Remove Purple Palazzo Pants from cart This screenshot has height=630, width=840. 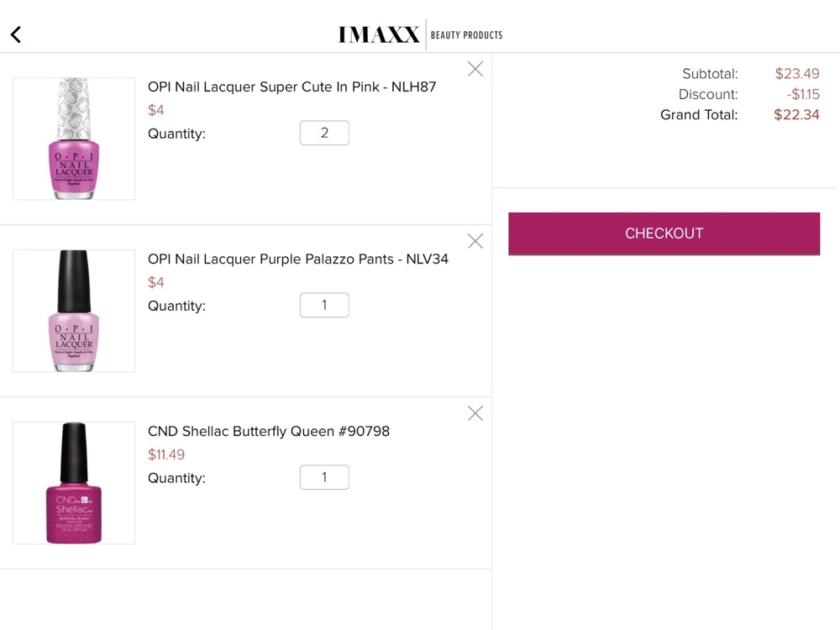click(475, 241)
